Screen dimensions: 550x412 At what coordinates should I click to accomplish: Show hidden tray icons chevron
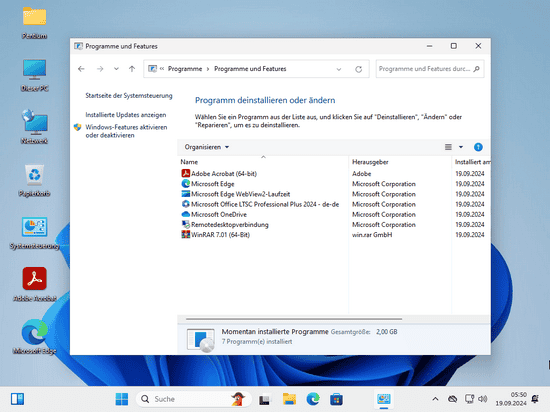click(435, 399)
